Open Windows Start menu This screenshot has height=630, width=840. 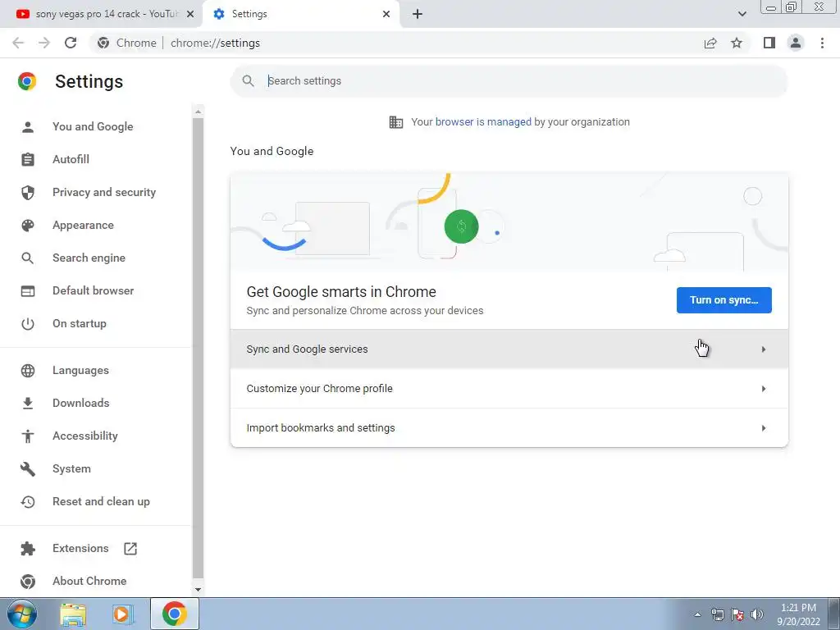[x=22, y=614]
